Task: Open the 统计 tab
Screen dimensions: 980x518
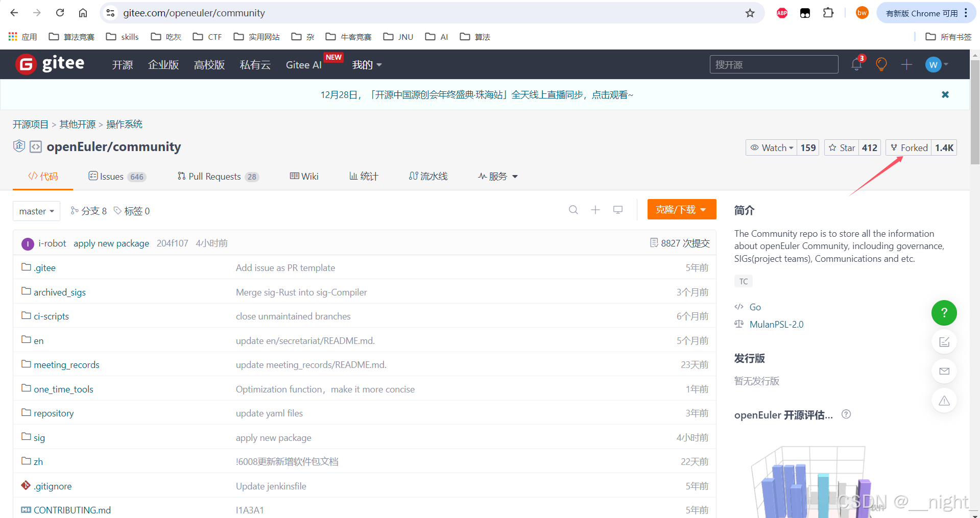Action: click(x=364, y=176)
